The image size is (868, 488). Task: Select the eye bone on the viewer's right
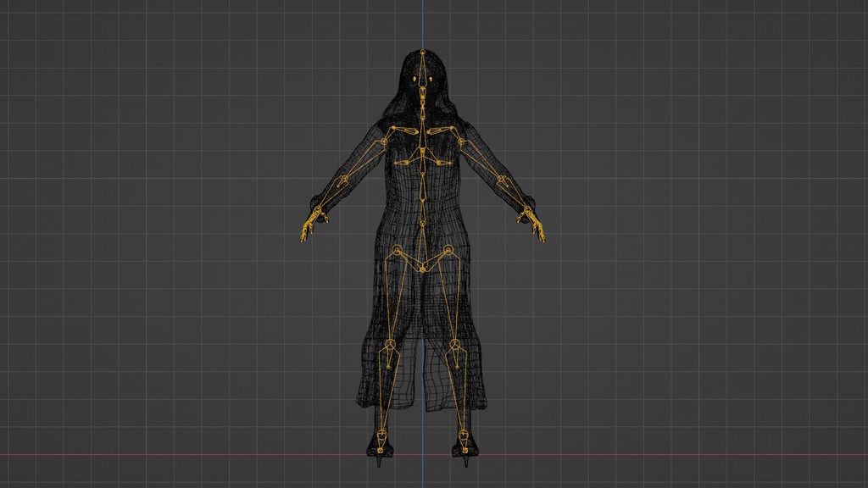431,80
